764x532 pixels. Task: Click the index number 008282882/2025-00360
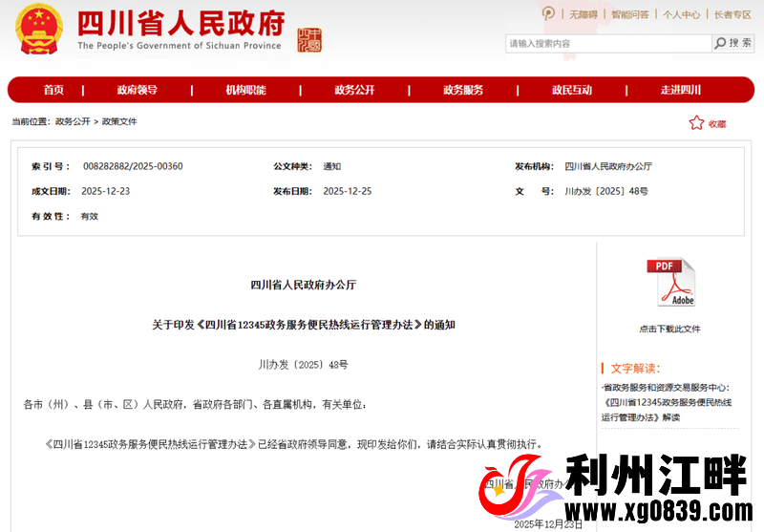(x=133, y=166)
